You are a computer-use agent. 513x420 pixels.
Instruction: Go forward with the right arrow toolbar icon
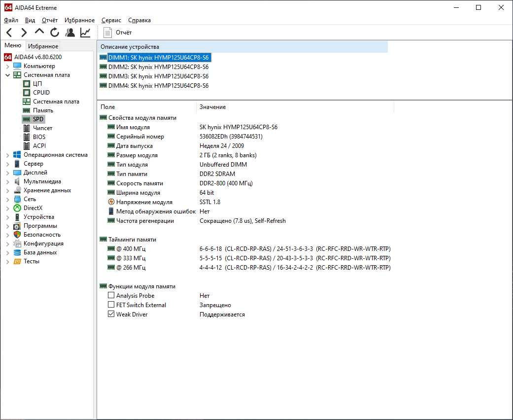coord(24,33)
